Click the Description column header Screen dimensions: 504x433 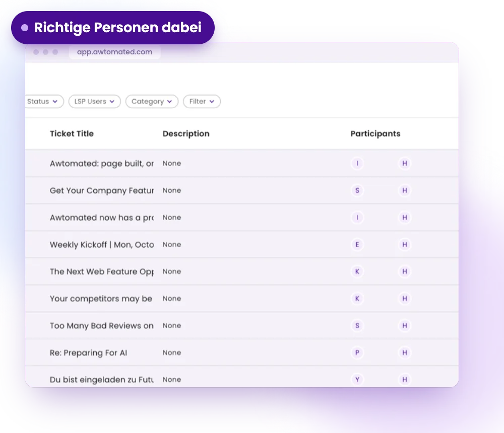(x=186, y=133)
